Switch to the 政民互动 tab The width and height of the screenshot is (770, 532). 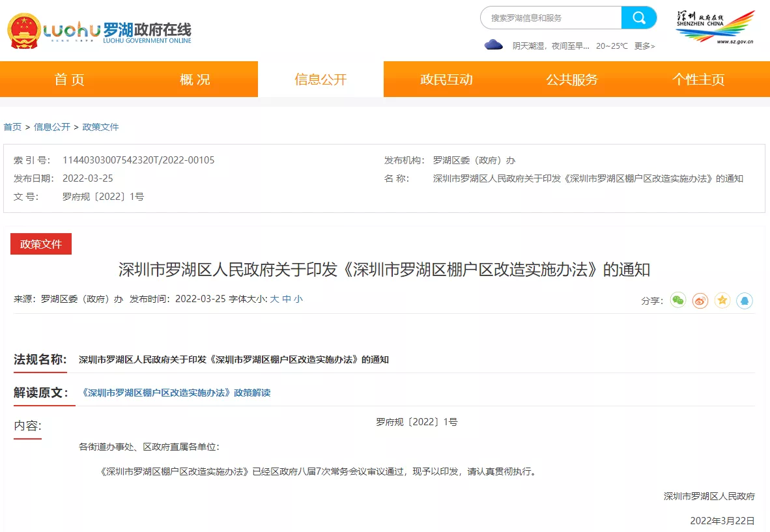tap(446, 79)
